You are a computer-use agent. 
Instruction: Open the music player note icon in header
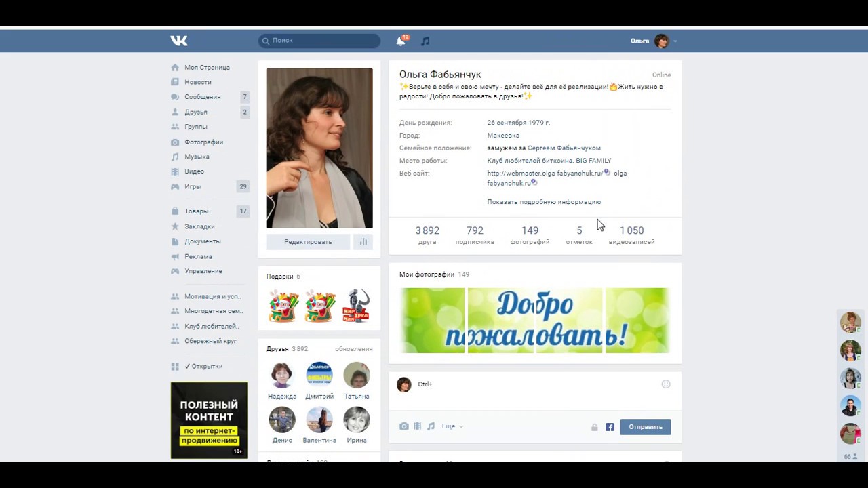(x=425, y=41)
